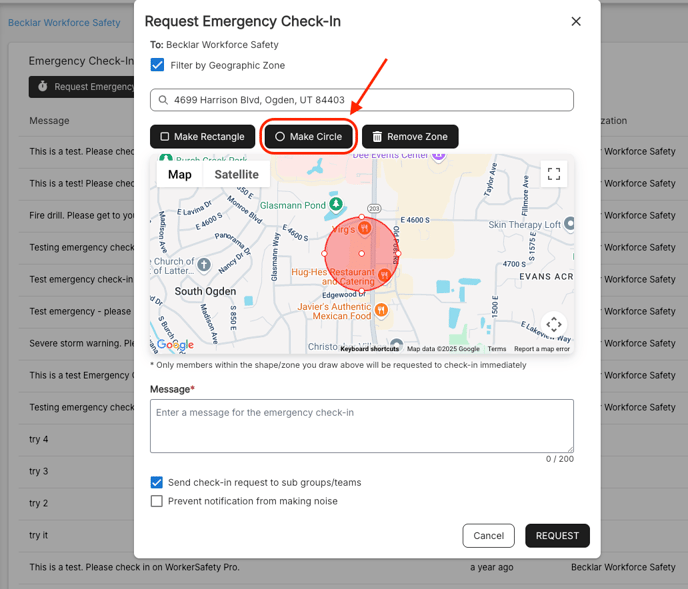Uncheck Filter by Geographic Zone checkbox
688x589 pixels.
[x=157, y=65]
